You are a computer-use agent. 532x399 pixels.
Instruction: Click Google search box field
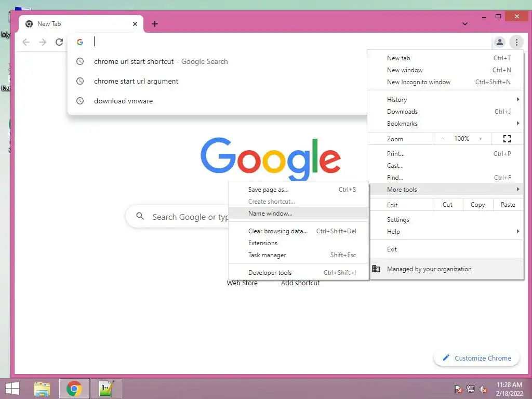pyautogui.click(x=177, y=217)
